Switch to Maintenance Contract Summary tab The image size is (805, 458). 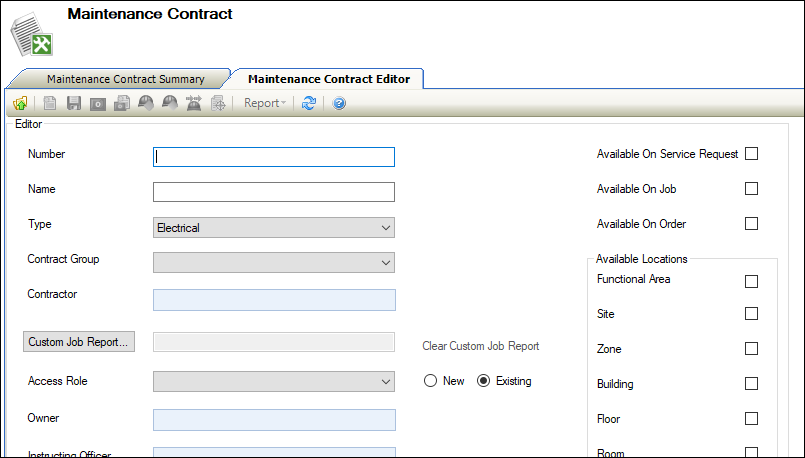[125, 79]
